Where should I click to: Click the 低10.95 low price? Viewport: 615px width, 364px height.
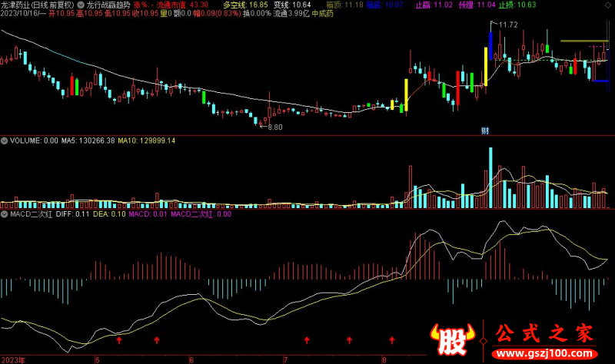click(118, 14)
